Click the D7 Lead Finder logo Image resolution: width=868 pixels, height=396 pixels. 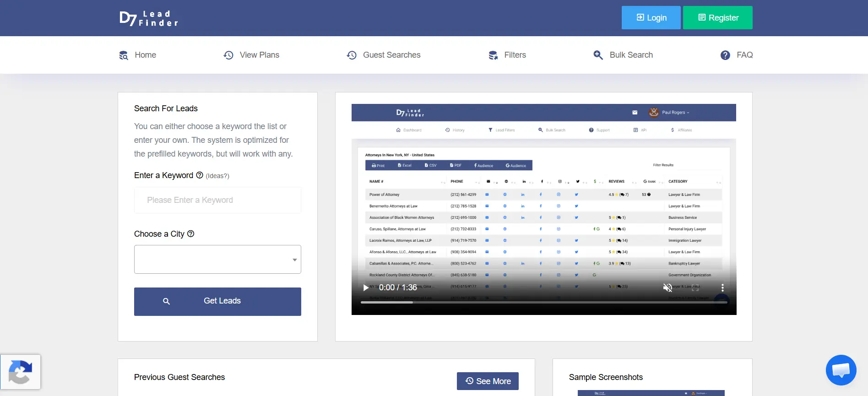pyautogui.click(x=149, y=18)
